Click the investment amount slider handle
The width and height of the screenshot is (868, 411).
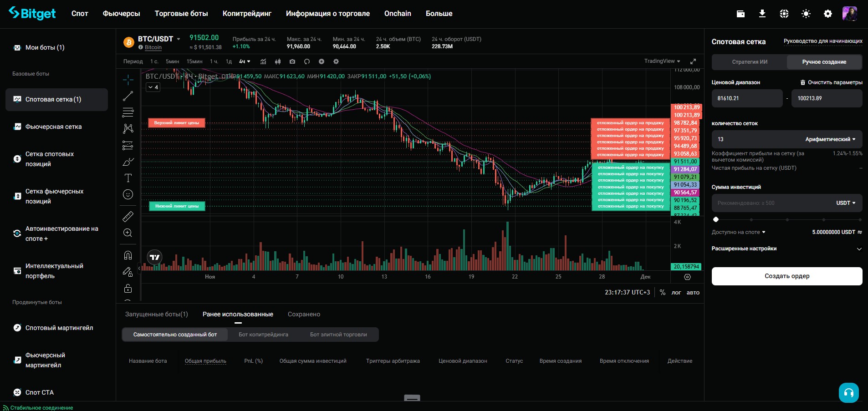coord(716,219)
